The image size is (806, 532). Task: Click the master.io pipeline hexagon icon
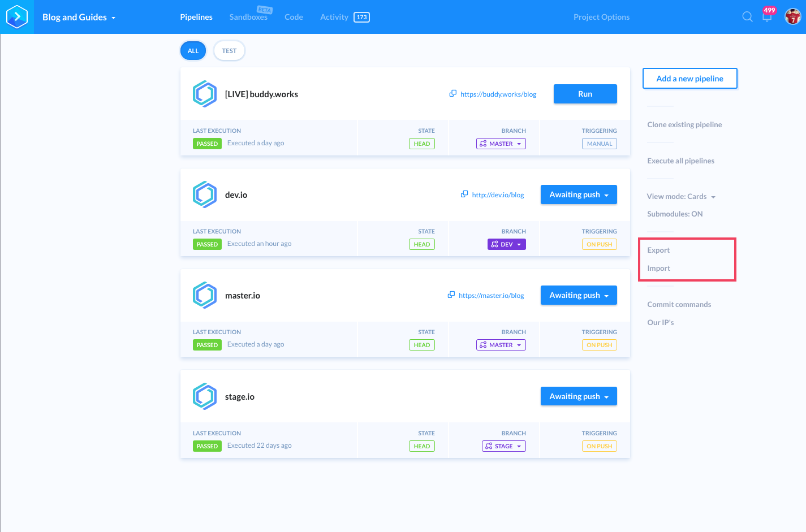(205, 295)
